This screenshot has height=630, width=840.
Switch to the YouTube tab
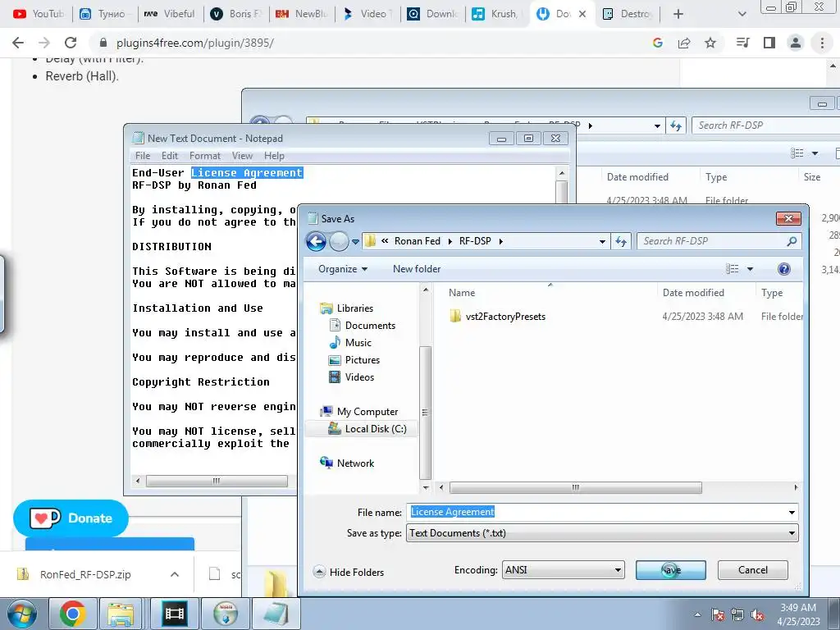39,14
